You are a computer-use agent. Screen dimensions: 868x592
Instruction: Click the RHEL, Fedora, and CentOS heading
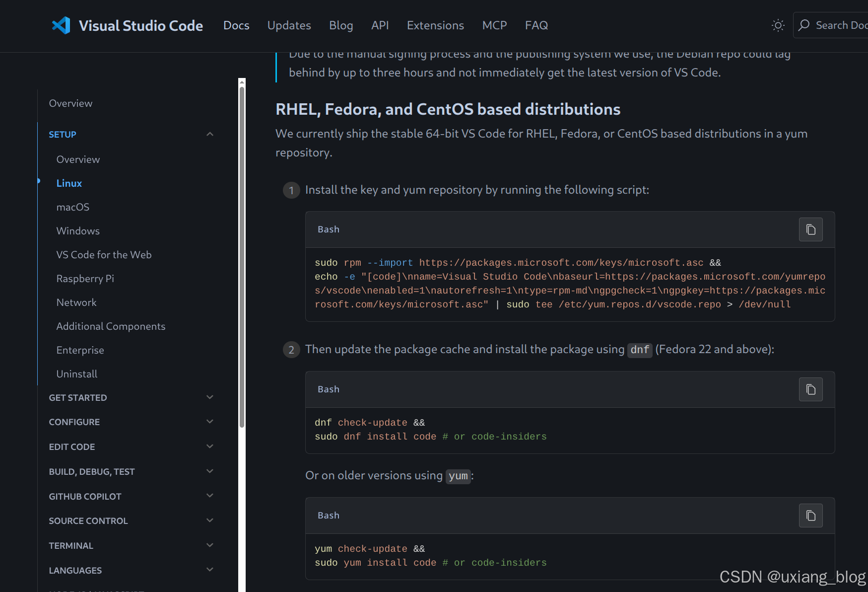pyautogui.click(x=448, y=109)
